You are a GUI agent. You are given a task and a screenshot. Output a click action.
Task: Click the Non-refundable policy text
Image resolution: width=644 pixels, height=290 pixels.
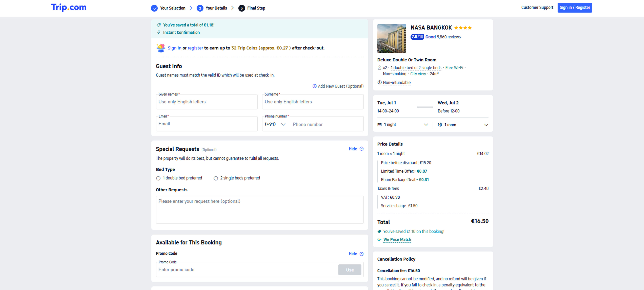(x=396, y=83)
